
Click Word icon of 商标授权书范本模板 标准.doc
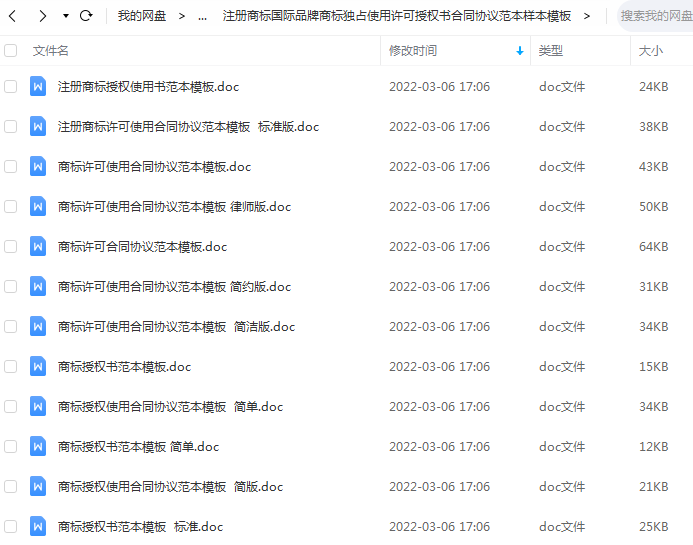click(38, 526)
